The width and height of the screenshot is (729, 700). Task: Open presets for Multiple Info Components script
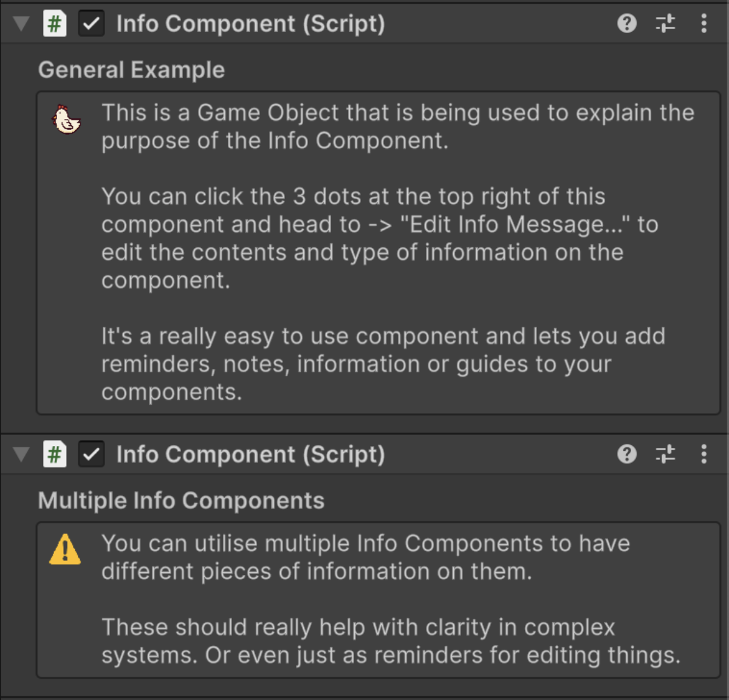(665, 454)
